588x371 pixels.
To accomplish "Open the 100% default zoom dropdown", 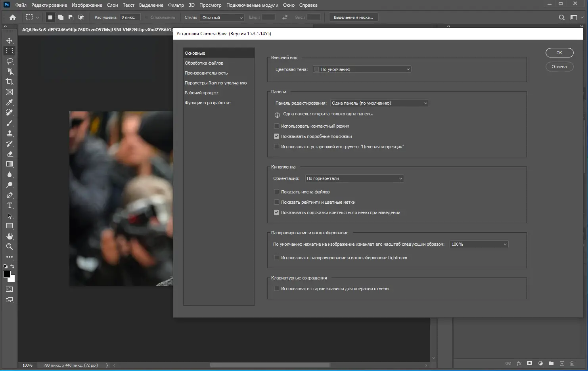I will pyautogui.click(x=479, y=244).
